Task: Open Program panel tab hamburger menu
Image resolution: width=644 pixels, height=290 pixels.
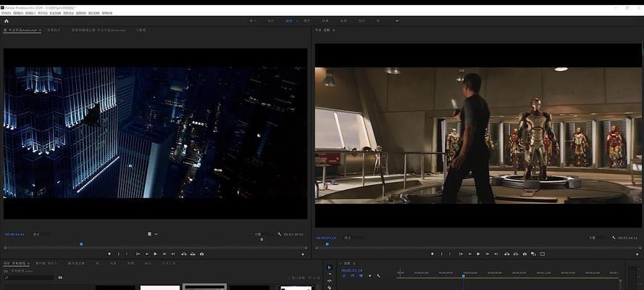Action: (x=333, y=30)
